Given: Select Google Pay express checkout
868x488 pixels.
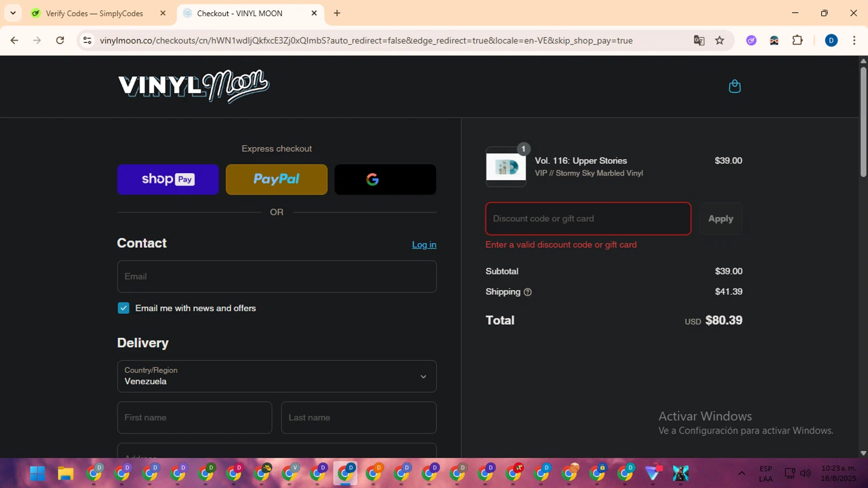Looking at the screenshot, I should [385, 179].
